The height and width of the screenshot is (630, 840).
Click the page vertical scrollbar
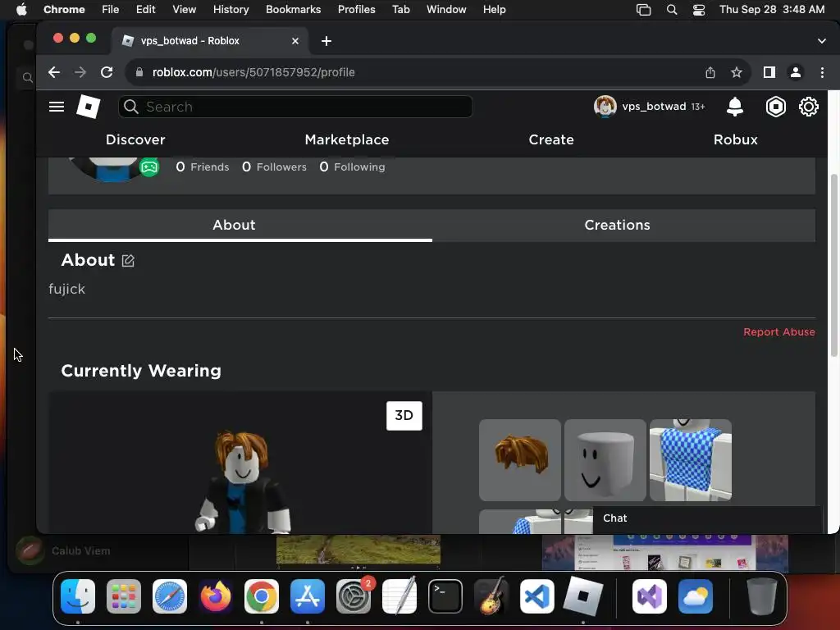click(x=833, y=265)
